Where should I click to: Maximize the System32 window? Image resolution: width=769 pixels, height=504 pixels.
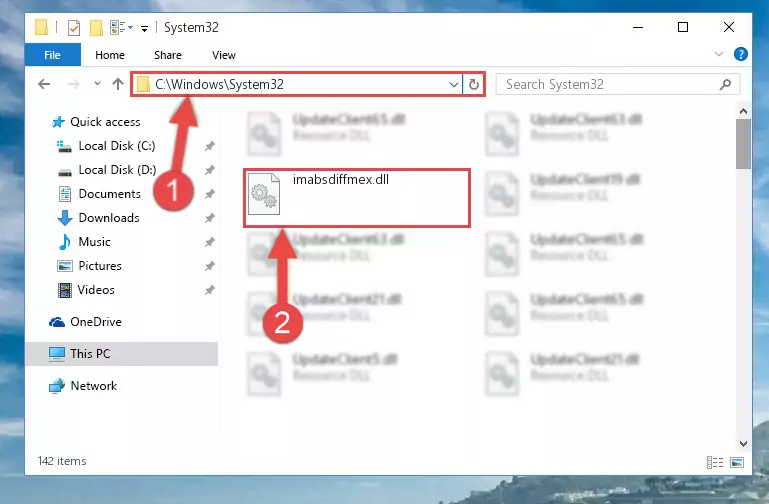click(683, 27)
